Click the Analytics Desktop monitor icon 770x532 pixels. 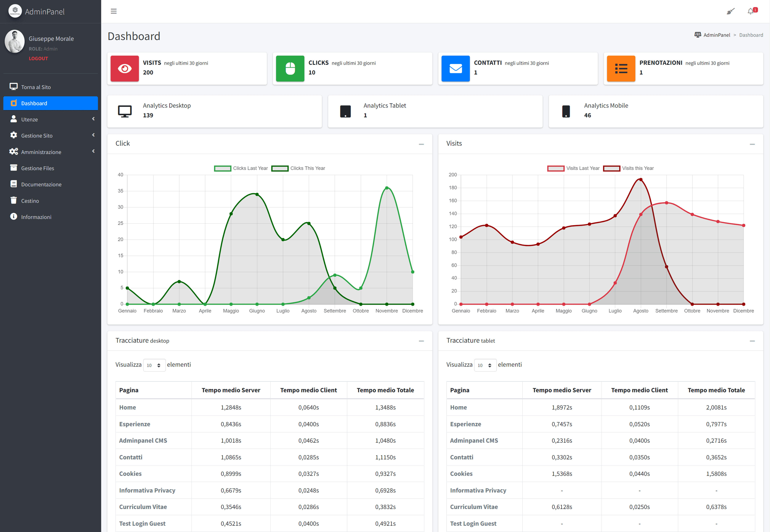pyautogui.click(x=125, y=111)
